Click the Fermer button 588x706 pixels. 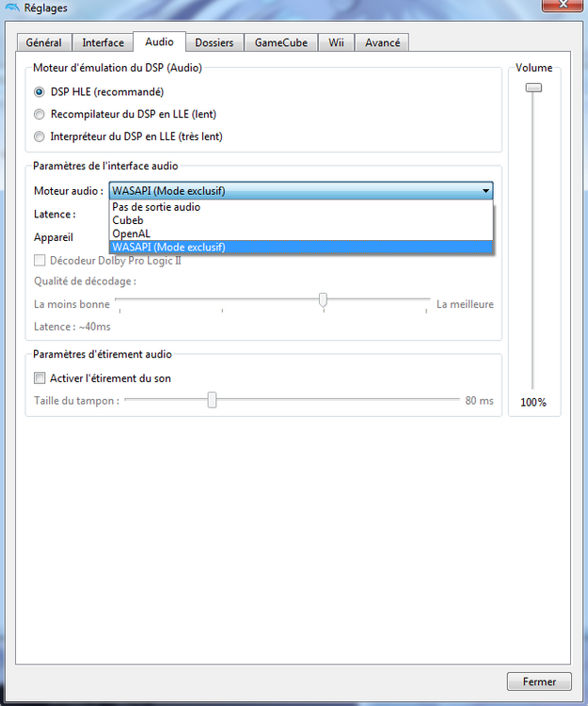pos(539,682)
